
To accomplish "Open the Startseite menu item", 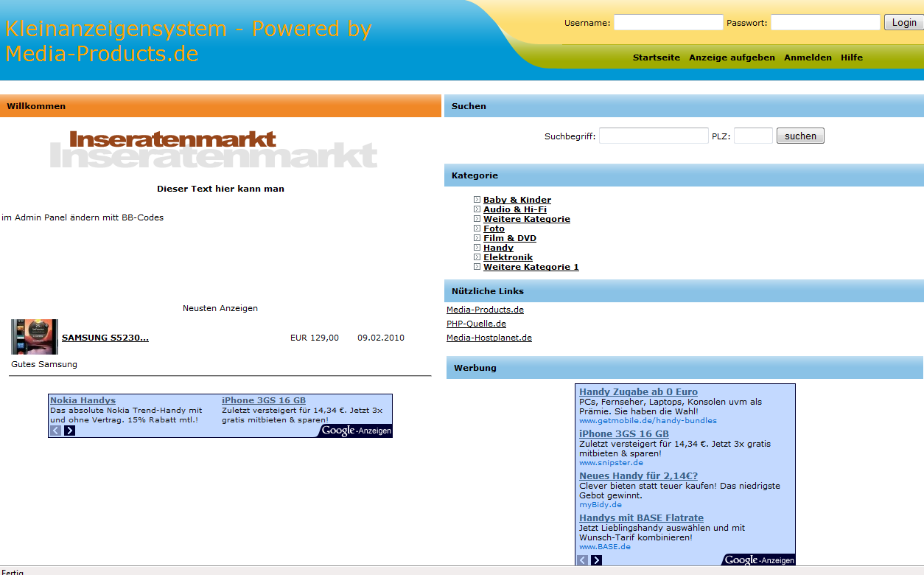I will click(x=656, y=57).
